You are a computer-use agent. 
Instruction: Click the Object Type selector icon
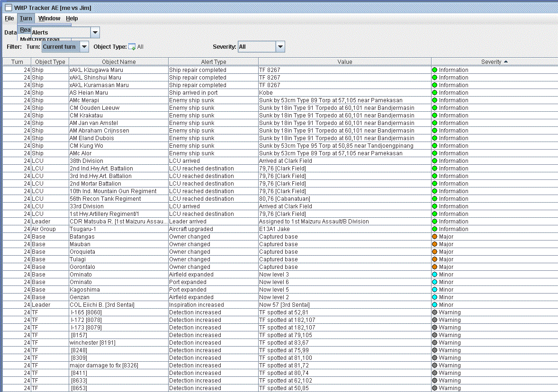132,47
